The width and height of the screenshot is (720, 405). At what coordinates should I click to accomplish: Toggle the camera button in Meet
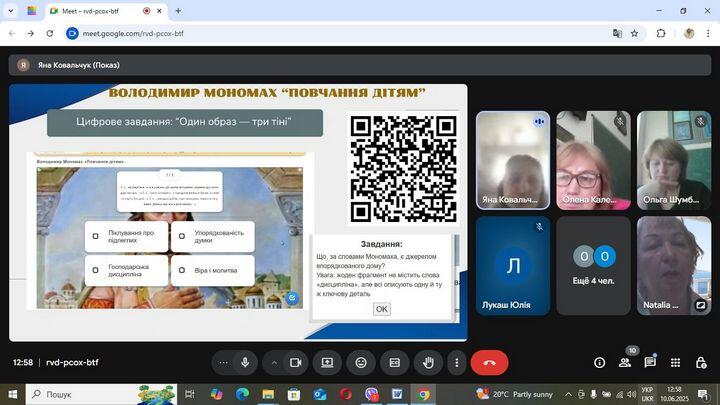(x=296, y=363)
